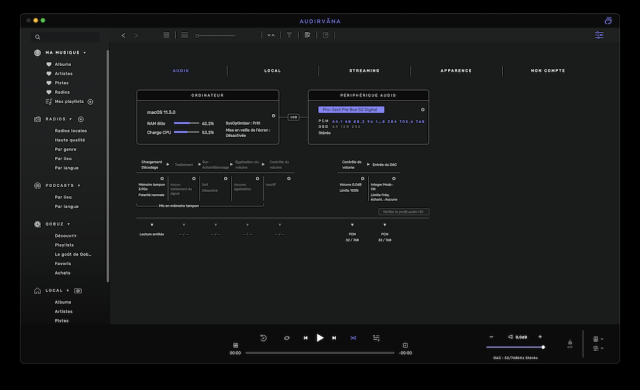Viewport: 640px width, 390px height.
Task: Switch to grid view layout
Action: [166, 35]
